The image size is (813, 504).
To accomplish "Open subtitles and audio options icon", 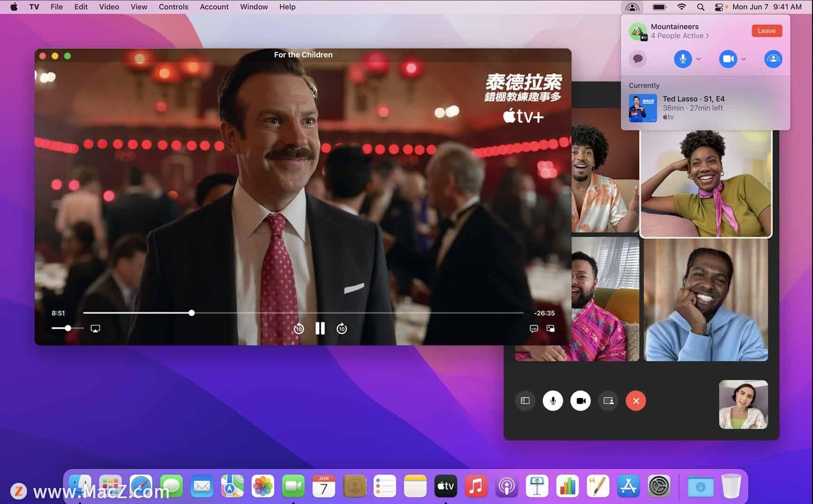I will click(534, 328).
